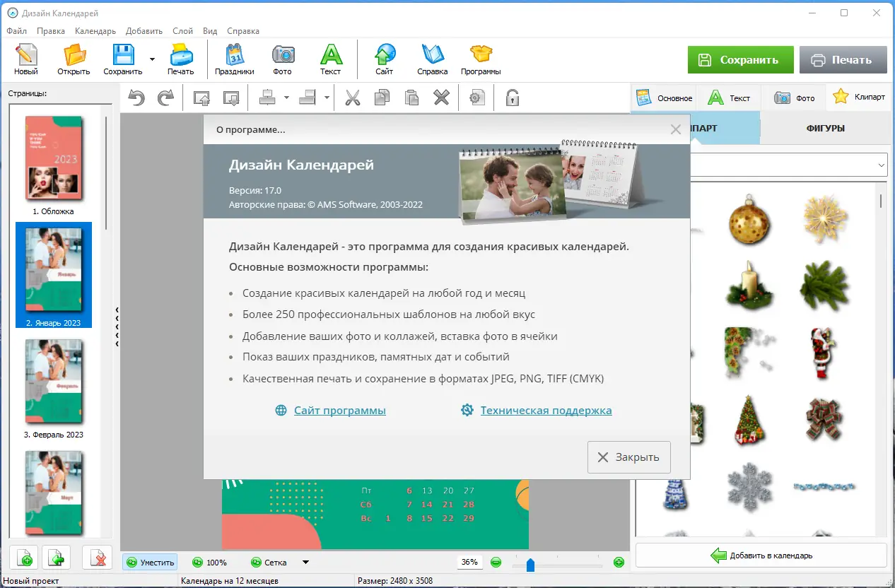Open the Справка menu in the menu bar
The height and width of the screenshot is (588, 895).
tap(243, 31)
